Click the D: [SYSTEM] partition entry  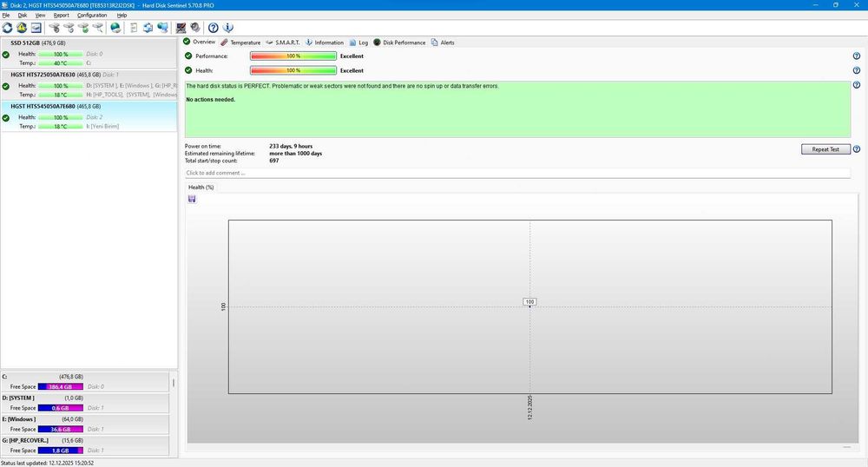(85, 404)
